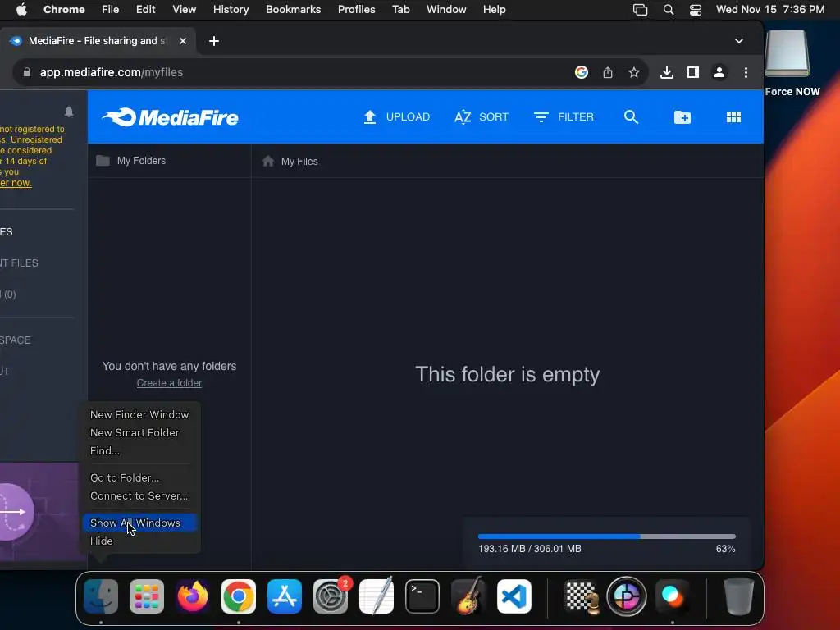Click the '63%' storage percentage
Screen dimensions: 840x630
pyautogui.click(x=725, y=549)
